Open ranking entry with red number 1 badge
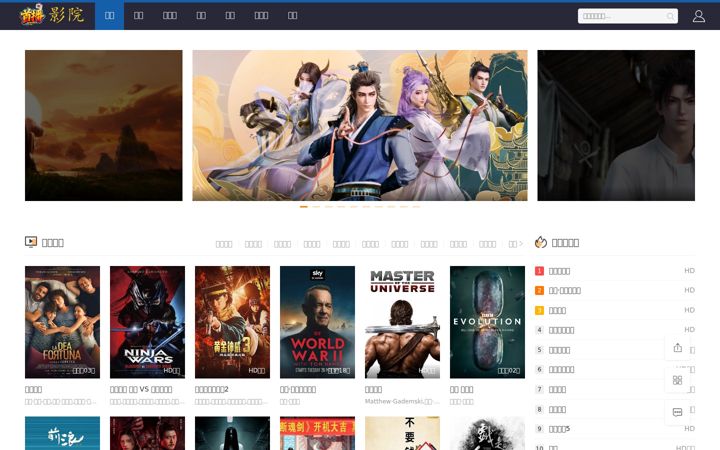 tap(615, 271)
